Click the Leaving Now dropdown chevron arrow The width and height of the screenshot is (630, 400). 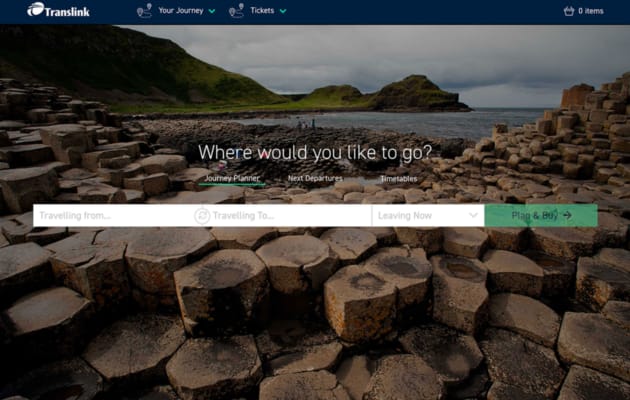(x=473, y=215)
